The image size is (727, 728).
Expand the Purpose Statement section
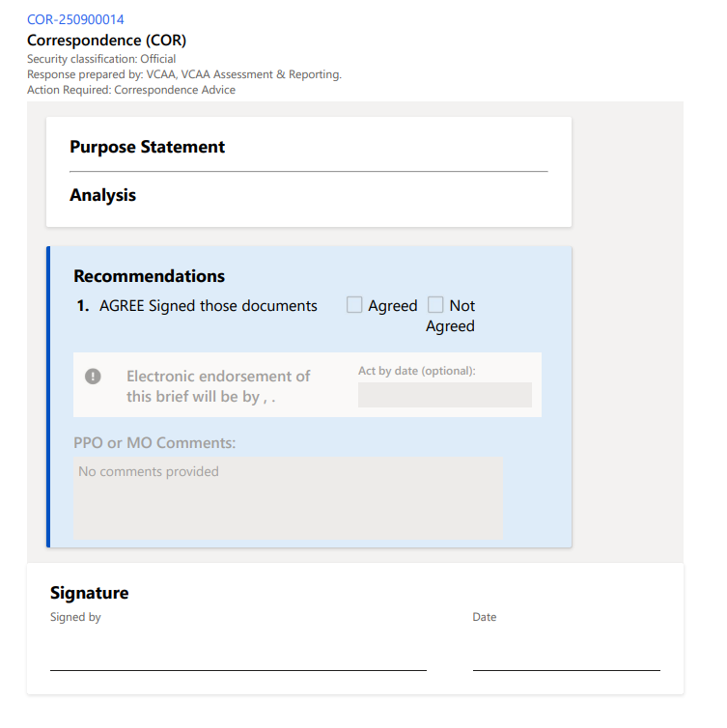[x=147, y=147]
